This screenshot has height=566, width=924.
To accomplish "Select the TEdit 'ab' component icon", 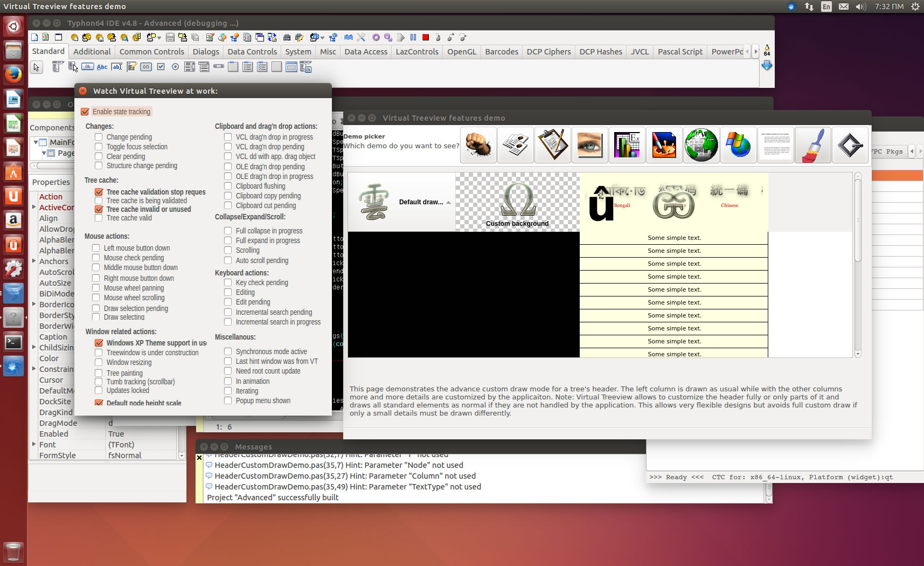I will [117, 67].
